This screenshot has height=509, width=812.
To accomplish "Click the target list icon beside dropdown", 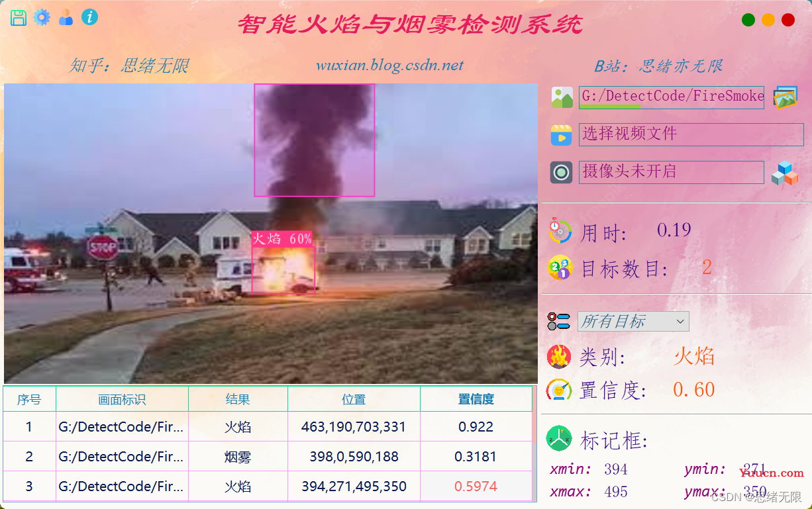I will 559,322.
